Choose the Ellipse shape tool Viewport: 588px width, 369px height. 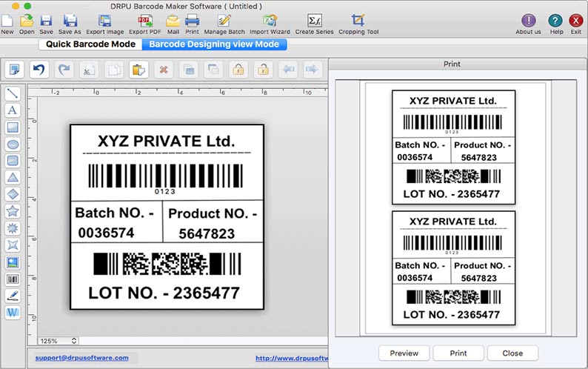(x=13, y=144)
